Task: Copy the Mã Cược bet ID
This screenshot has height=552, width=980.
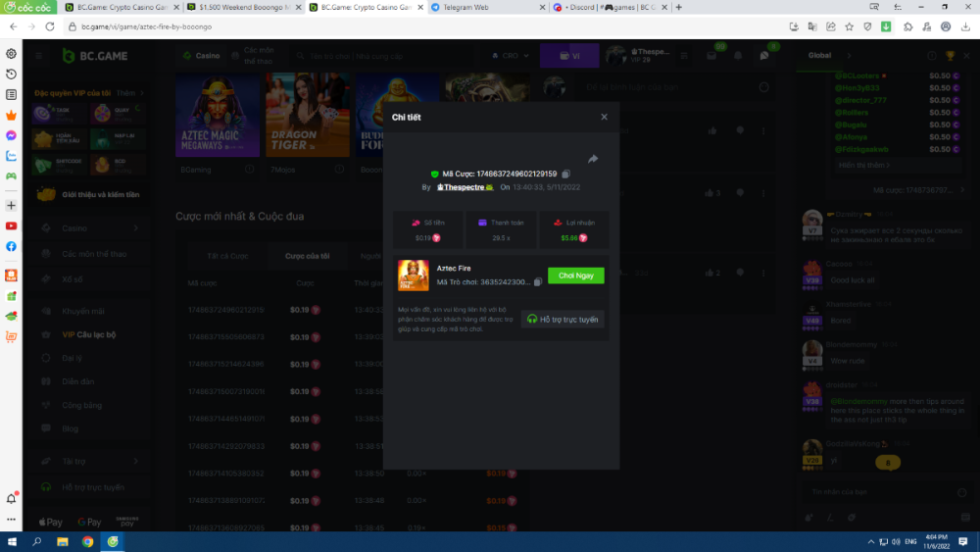Action: tap(566, 174)
